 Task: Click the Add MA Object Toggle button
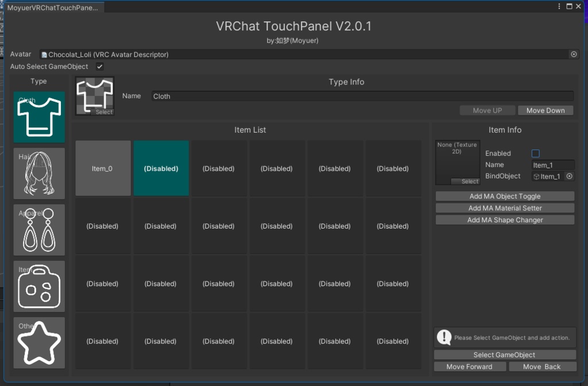505,196
